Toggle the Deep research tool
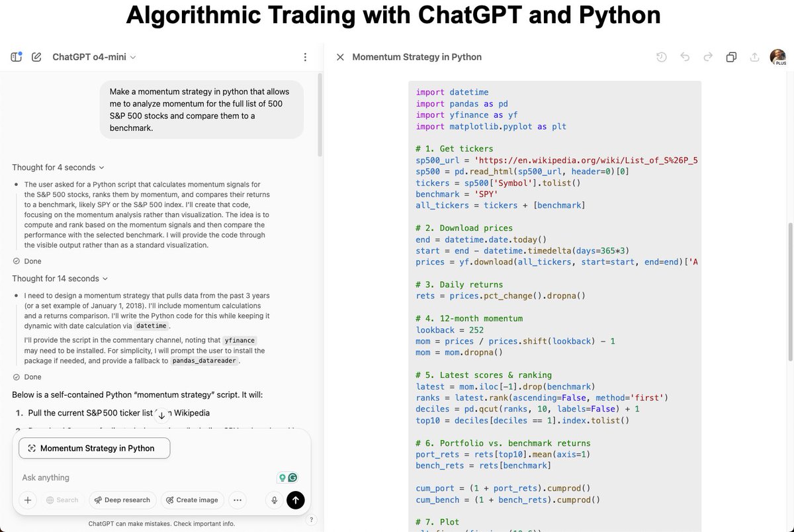Screen dimensions: 794x532 point(122,500)
